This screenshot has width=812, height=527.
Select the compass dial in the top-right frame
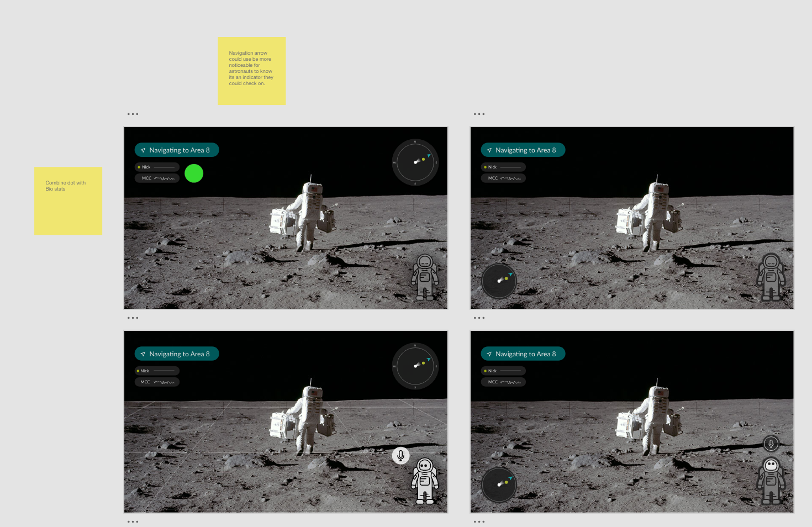499,281
